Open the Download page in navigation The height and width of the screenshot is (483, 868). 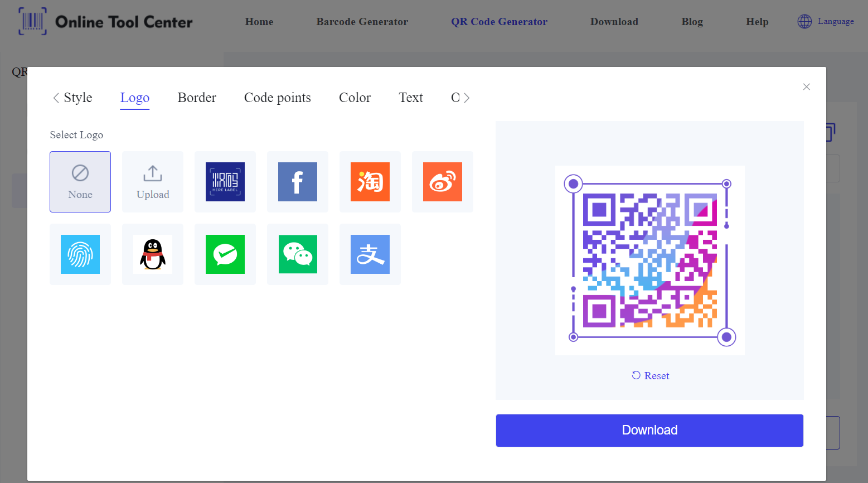[614, 22]
